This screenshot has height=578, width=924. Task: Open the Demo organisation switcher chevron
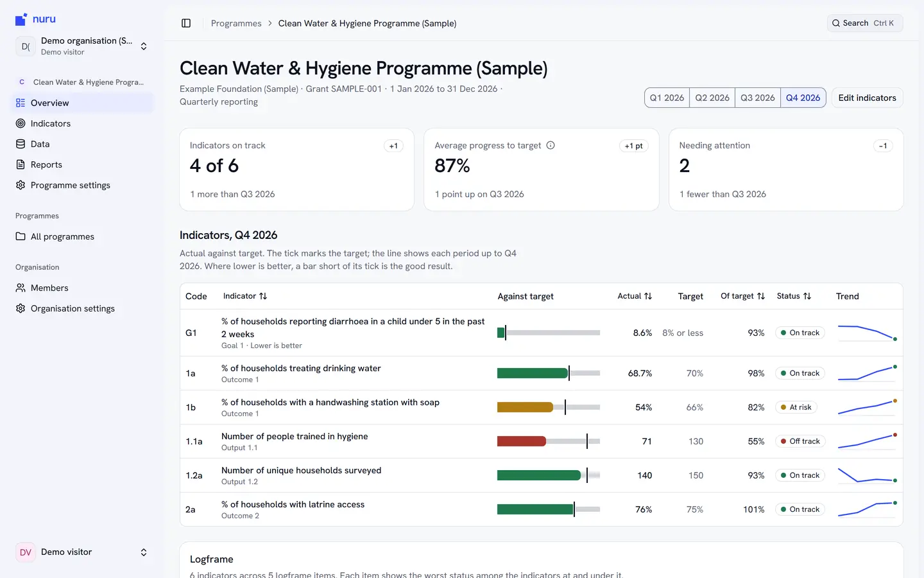144,46
